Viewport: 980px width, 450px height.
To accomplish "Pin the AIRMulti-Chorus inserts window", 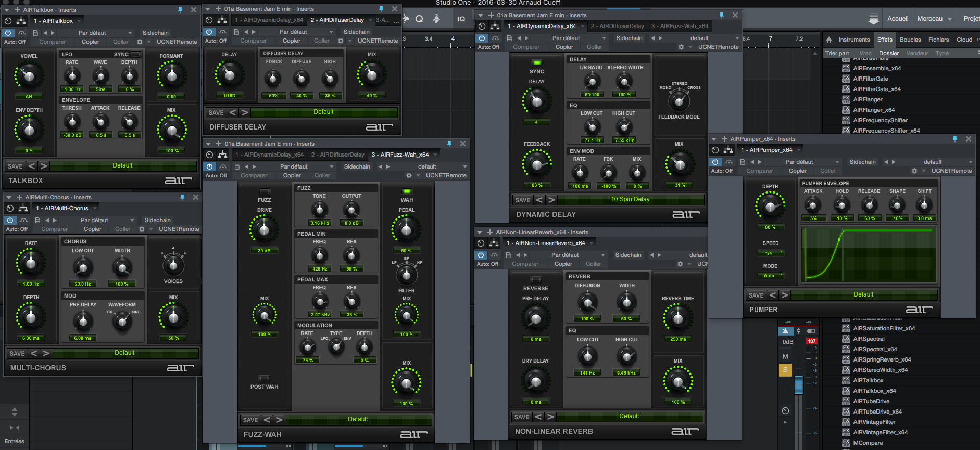I will point(182,197).
